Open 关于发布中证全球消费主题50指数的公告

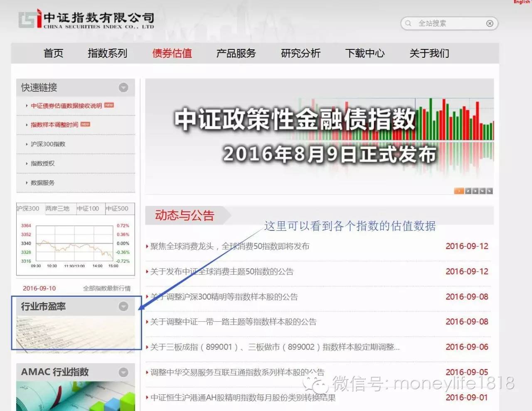[222, 272]
